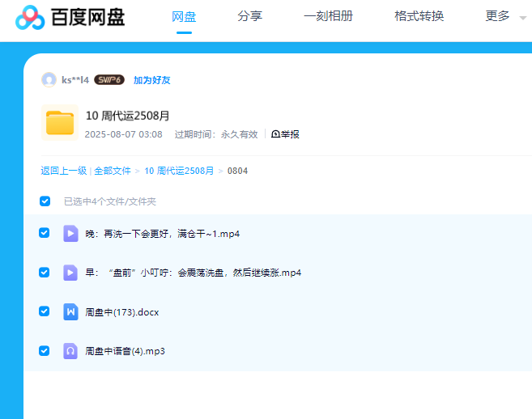Click the video icon for 早 mp4 file

[70, 273]
